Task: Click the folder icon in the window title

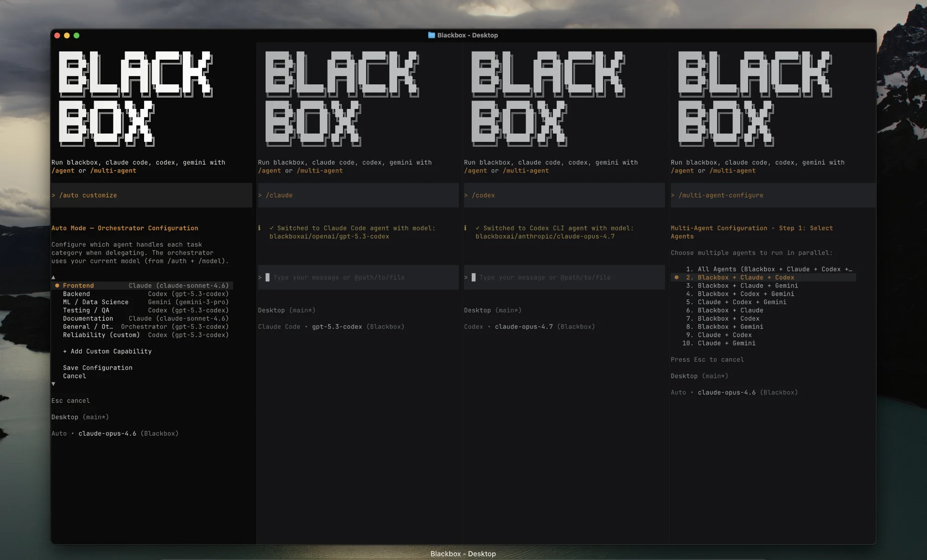Action: 431,35
